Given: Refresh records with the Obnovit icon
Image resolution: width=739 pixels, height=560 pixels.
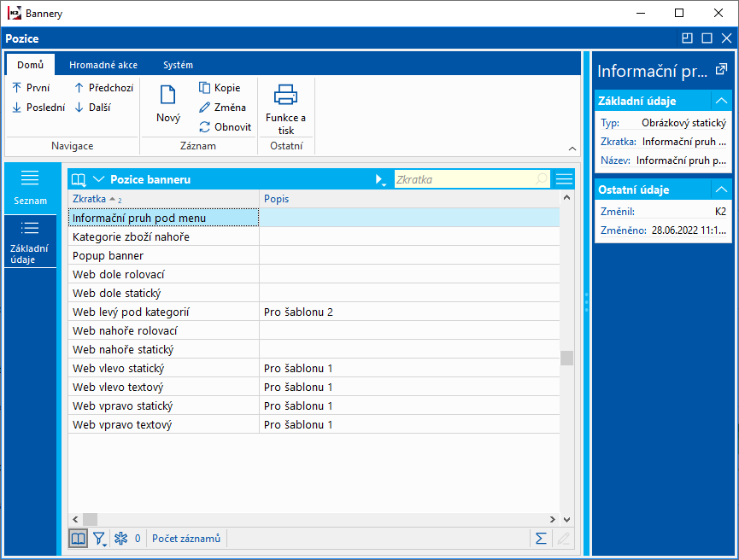Looking at the screenshot, I should pyautogui.click(x=205, y=127).
